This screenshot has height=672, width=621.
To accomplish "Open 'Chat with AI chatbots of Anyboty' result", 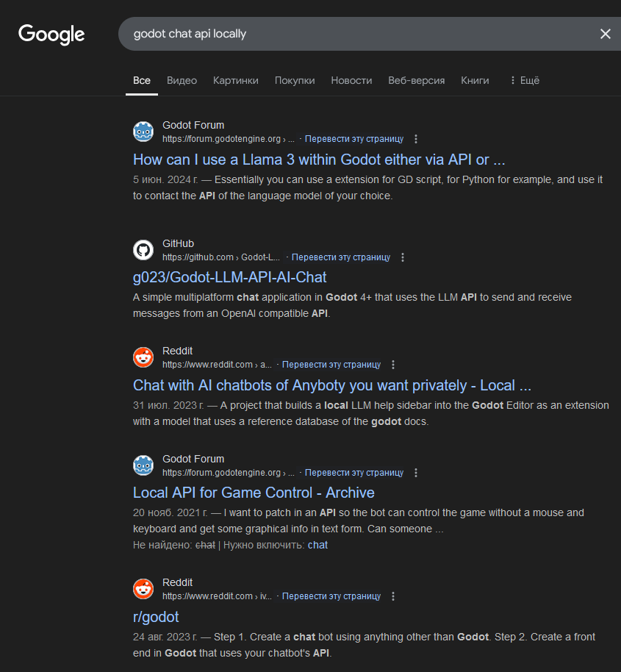I will click(x=332, y=385).
